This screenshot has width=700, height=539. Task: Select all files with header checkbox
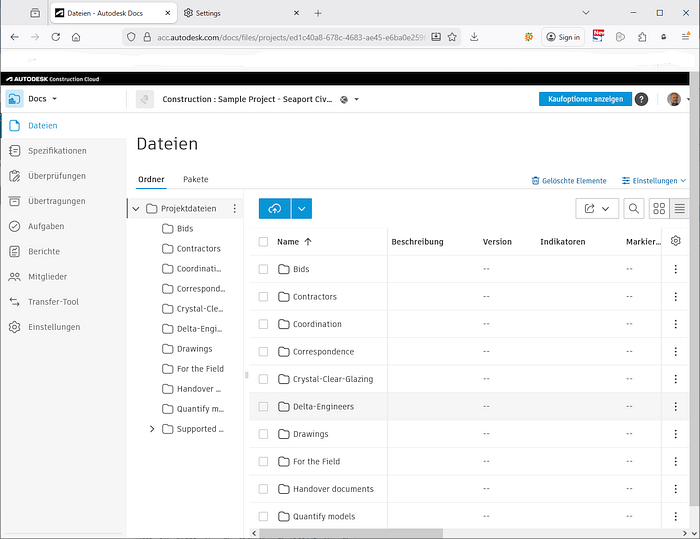click(x=263, y=242)
